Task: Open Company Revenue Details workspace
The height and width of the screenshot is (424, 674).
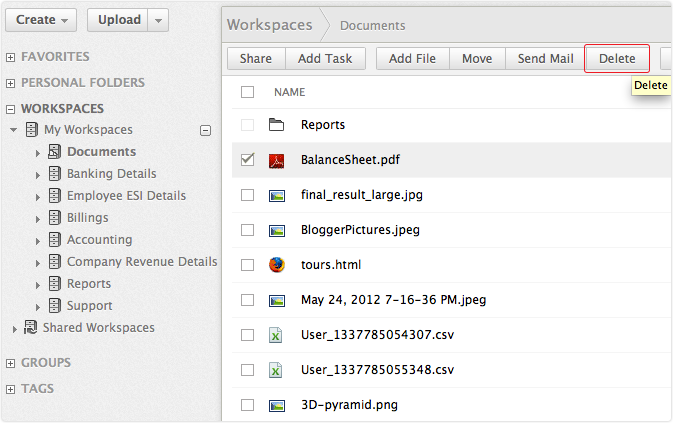Action: 142,261
